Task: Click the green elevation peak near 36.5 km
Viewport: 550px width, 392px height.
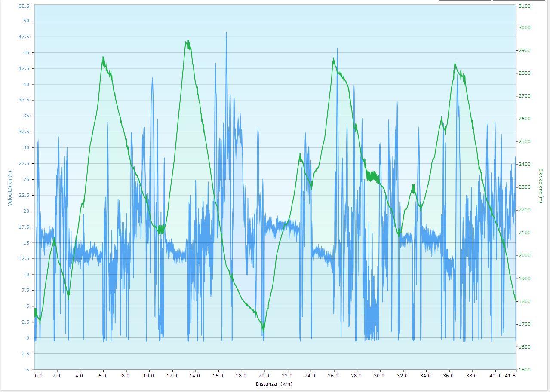Action: [x=455, y=63]
